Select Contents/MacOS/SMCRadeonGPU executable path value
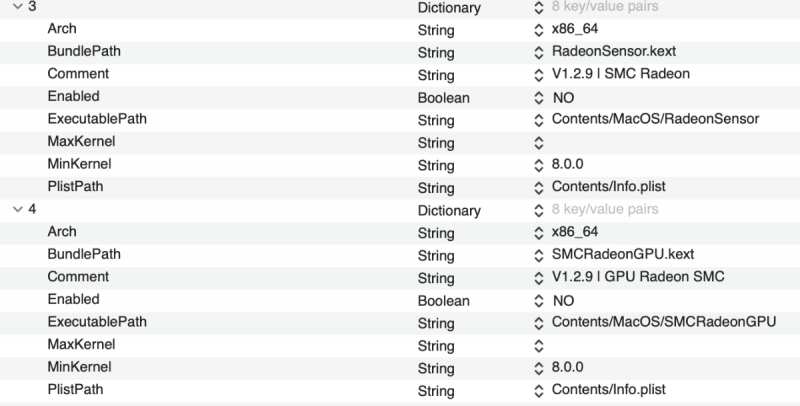 tap(664, 322)
